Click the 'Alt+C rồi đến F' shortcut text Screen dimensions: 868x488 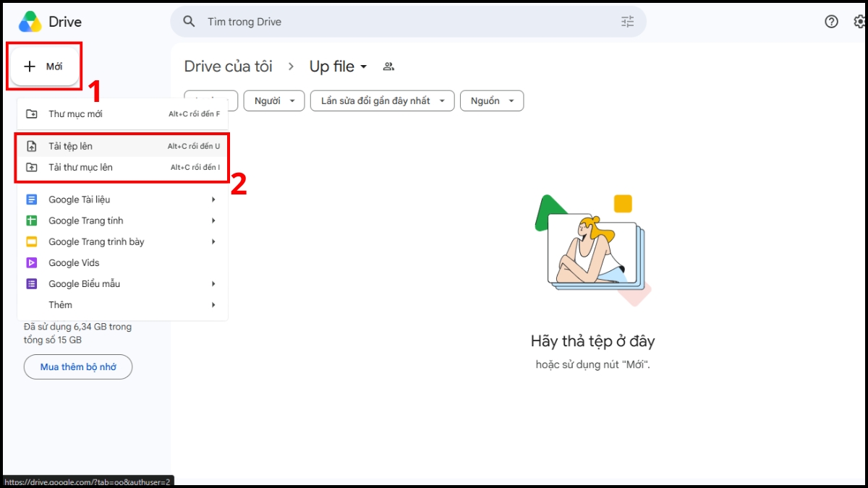click(x=195, y=114)
